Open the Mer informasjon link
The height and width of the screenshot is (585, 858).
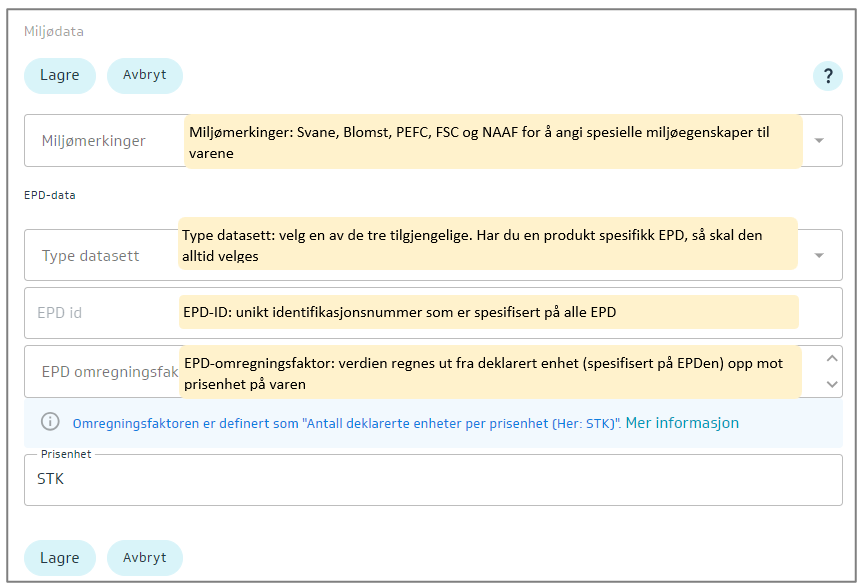pos(682,423)
